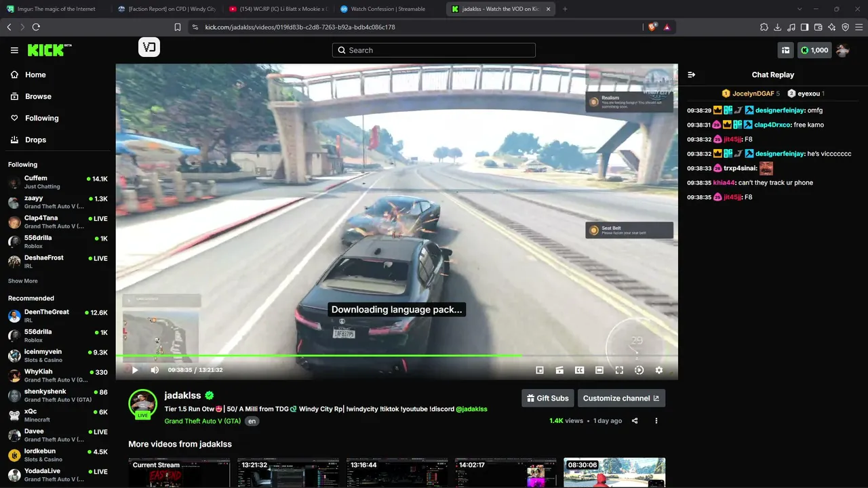
Task: Toggle closed captions on the video
Action: coord(580,370)
